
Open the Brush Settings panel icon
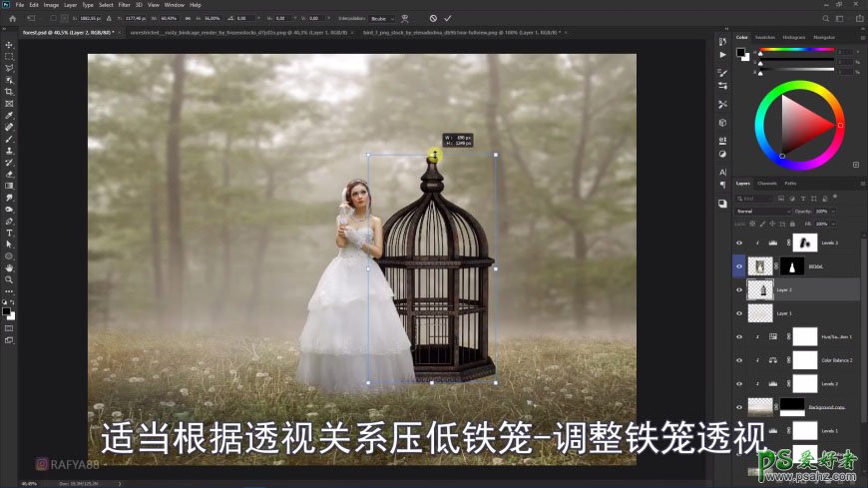[x=722, y=73]
